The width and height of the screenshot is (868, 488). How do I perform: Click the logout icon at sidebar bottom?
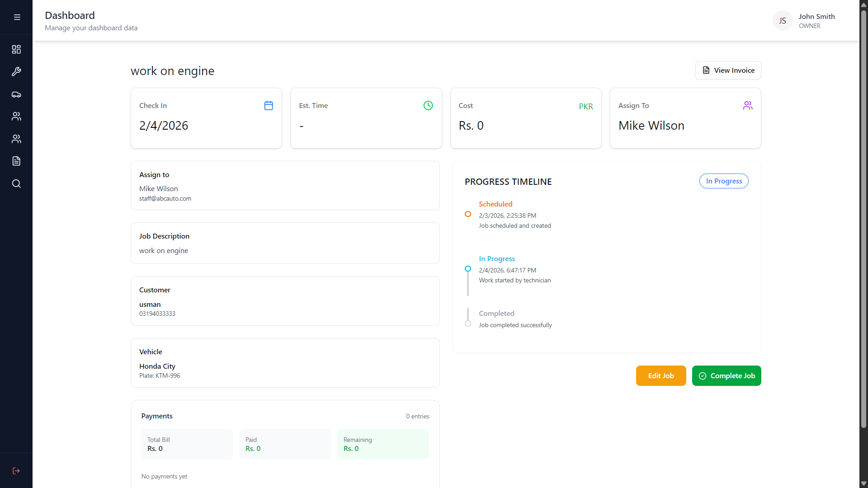click(16, 471)
